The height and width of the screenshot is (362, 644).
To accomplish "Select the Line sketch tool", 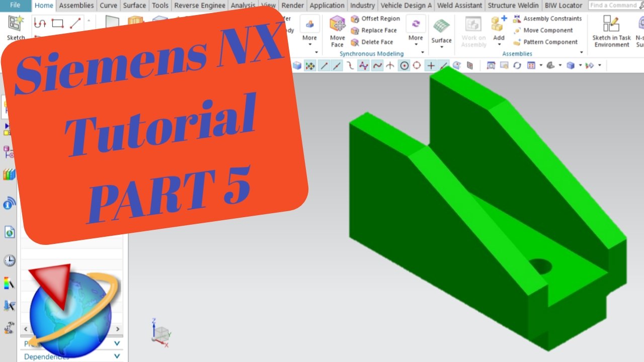I will 75,23.
